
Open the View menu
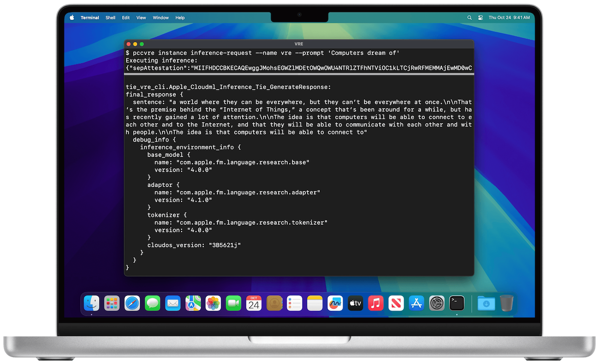click(141, 17)
